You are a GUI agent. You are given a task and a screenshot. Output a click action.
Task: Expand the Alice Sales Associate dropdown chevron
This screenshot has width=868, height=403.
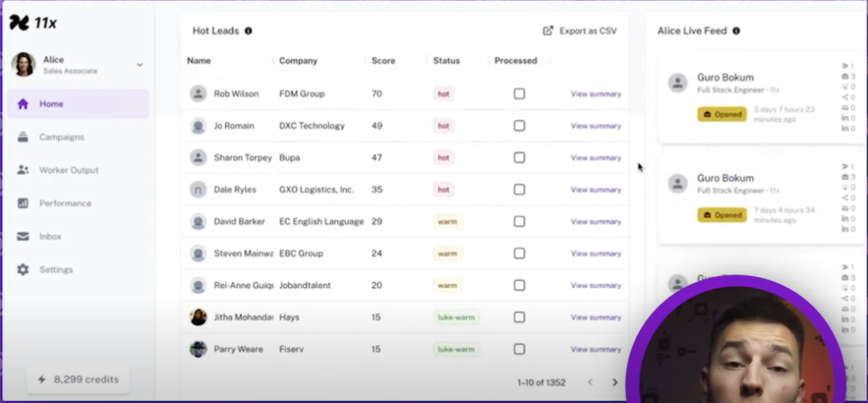[140, 65]
